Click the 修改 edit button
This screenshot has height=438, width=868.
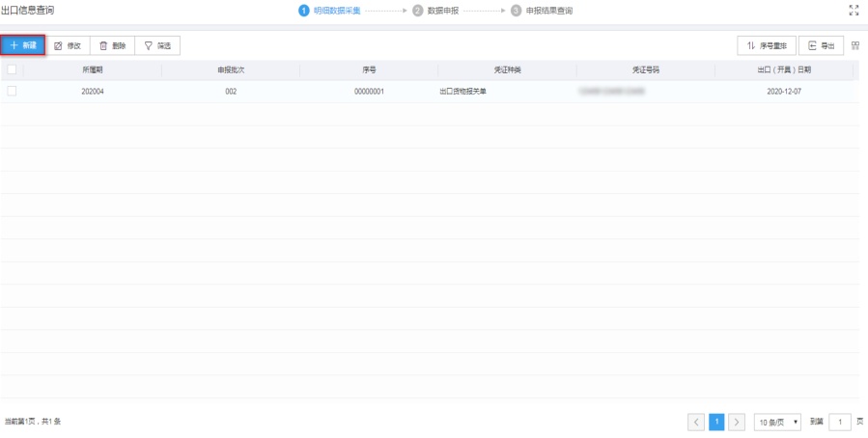click(68, 46)
